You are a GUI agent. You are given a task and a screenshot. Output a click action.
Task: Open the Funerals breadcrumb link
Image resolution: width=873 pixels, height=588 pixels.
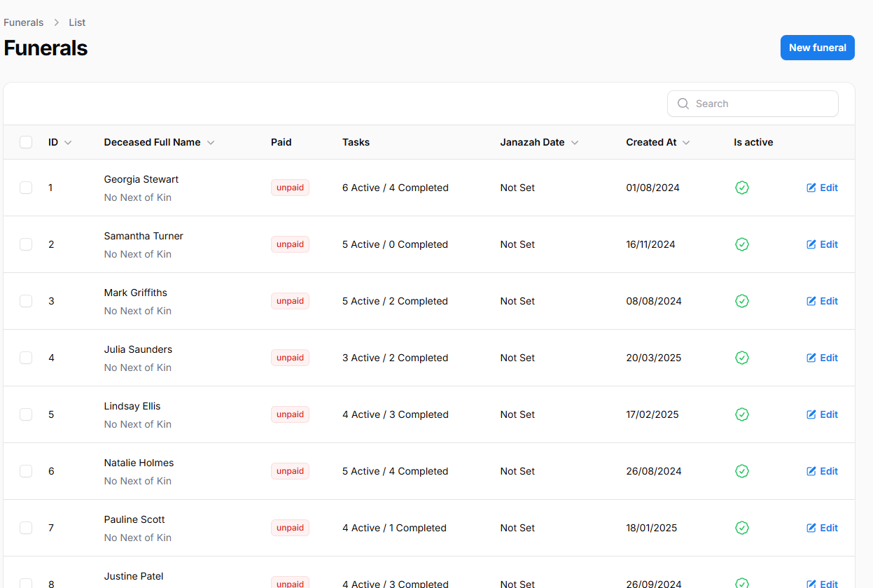24,22
